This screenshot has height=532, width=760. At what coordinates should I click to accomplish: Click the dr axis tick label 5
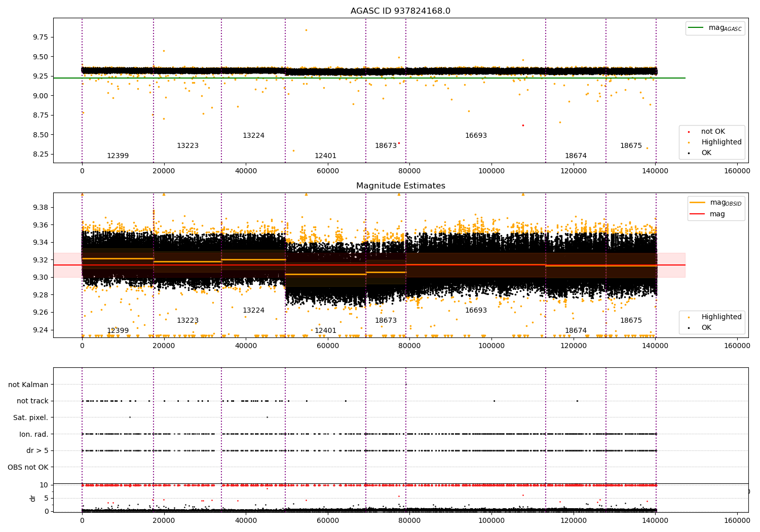pos(47,498)
